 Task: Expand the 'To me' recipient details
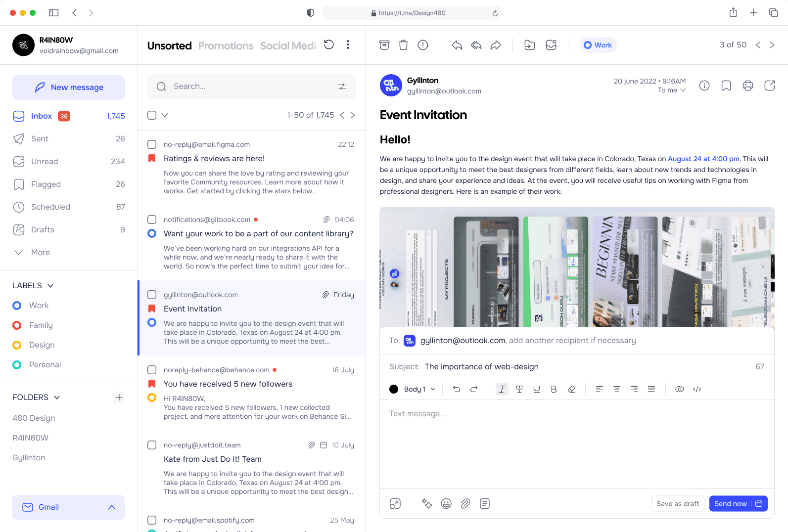(x=671, y=90)
